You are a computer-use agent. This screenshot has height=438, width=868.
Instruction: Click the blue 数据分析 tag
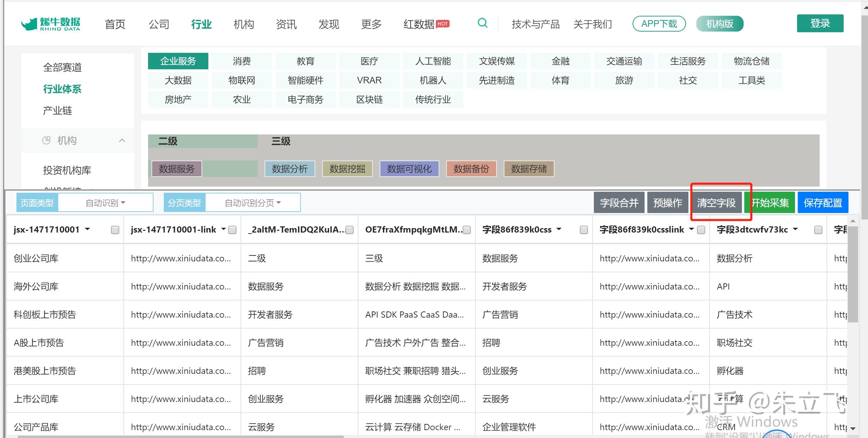[x=290, y=169]
